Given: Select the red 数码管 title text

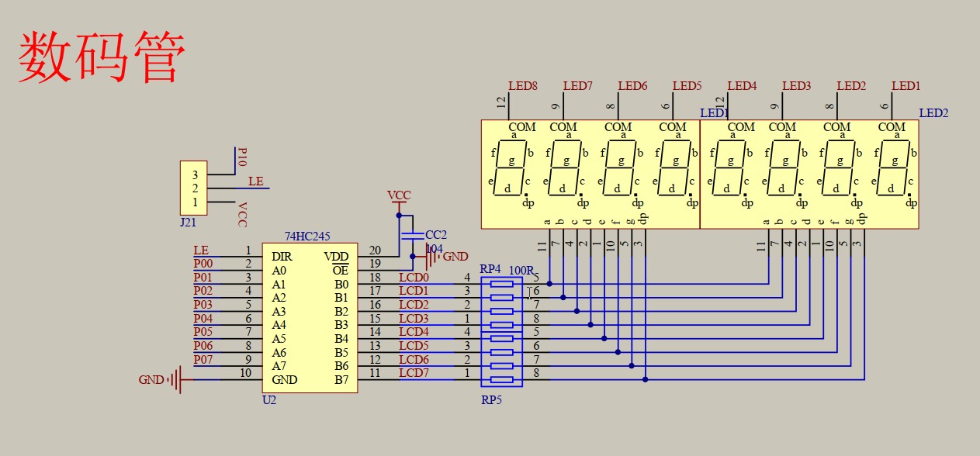Looking at the screenshot, I should (x=102, y=58).
